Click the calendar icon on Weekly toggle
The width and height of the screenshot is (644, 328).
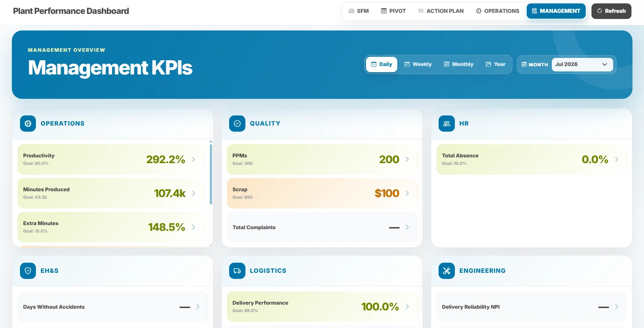point(407,64)
